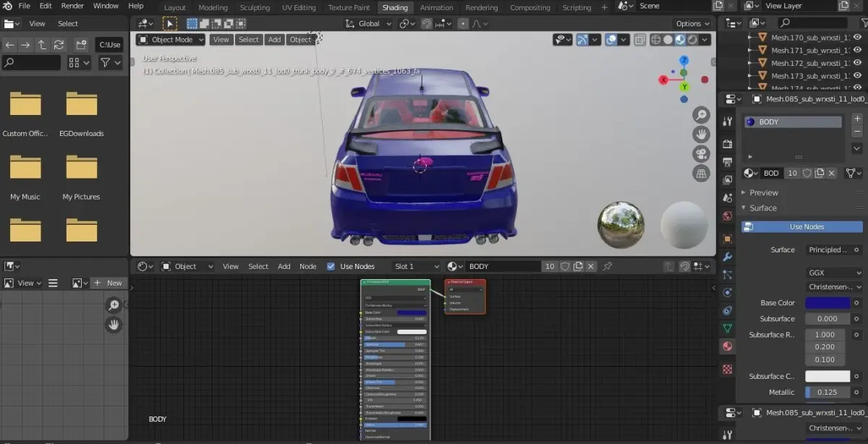
Task: Adjust the Metallic 0.125 slider
Action: coord(827,392)
